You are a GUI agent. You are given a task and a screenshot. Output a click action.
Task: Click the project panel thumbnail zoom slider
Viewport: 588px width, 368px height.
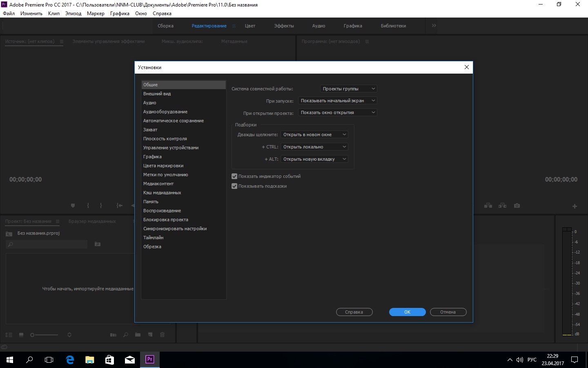[45, 335]
